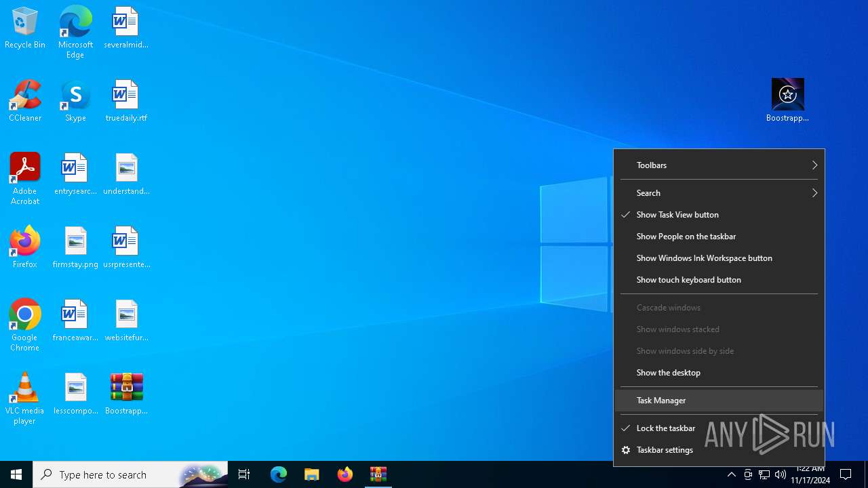Screen dimensions: 868x488
Task: Select the entrysearc... document icon
Action: [75, 175]
